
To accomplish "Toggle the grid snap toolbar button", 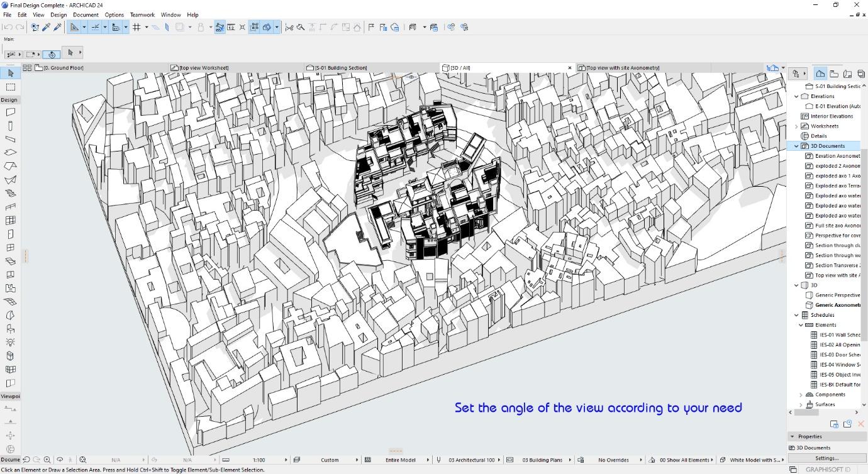I will [136, 27].
